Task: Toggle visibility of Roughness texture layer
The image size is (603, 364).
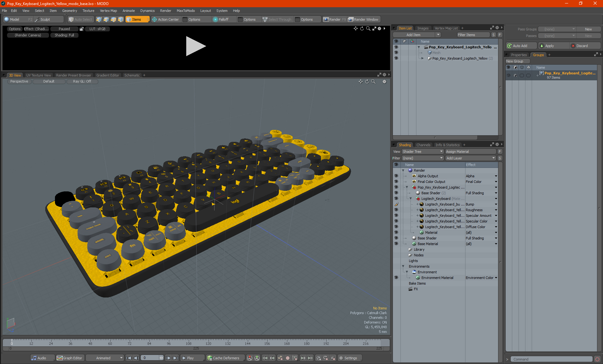Action: pos(396,210)
